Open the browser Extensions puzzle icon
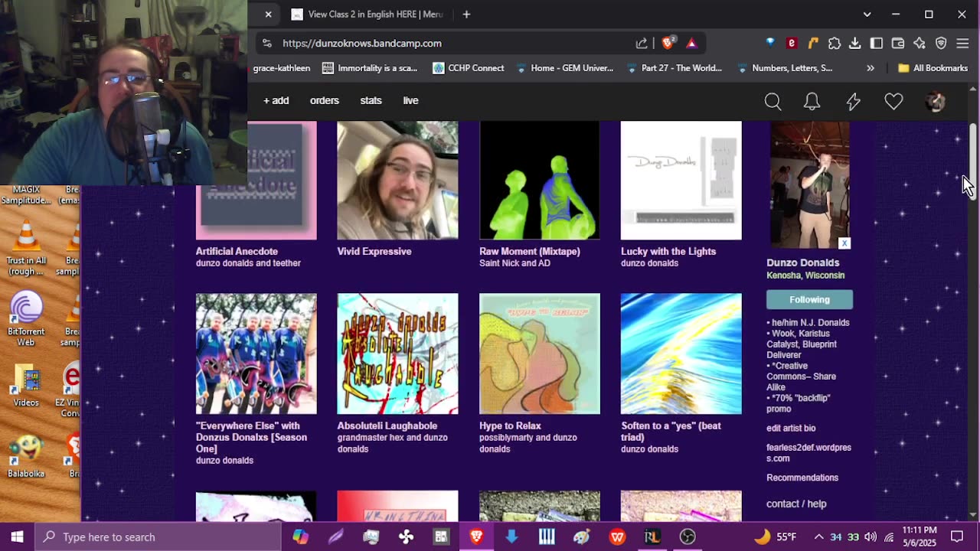Image resolution: width=980 pixels, height=551 pixels. tap(834, 43)
